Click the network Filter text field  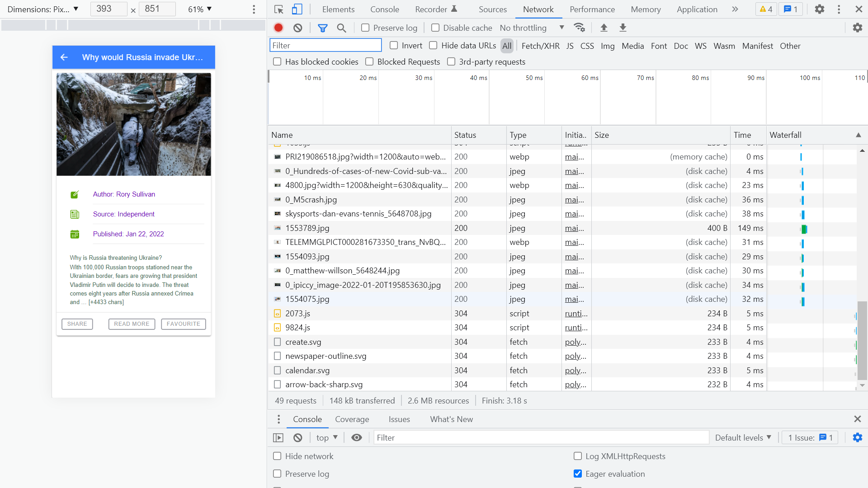[325, 45]
